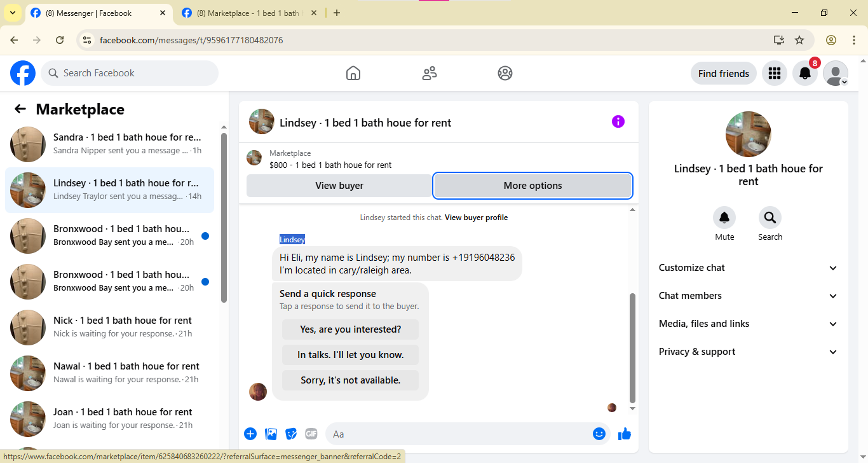This screenshot has width=868, height=463.
Task: Open Nawal's rental conversation
Action: (x=109, y=373)
